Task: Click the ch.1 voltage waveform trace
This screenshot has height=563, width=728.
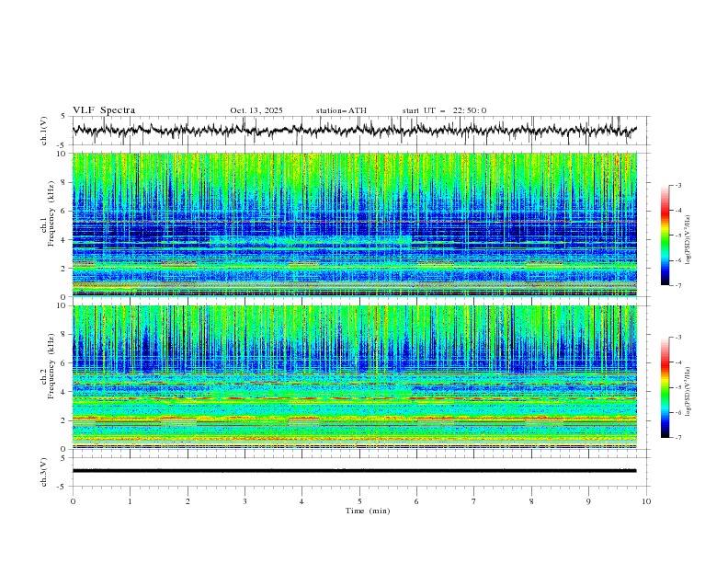Action: (x=354, y=130)
